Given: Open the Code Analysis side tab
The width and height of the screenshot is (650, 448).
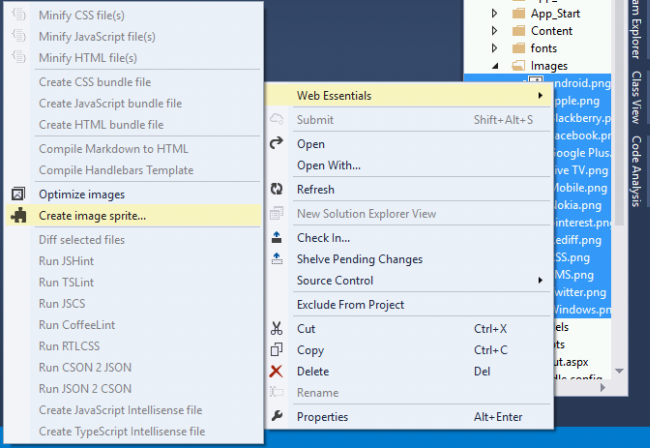Looking at the screenshot, I should click(x=637, y=172).
